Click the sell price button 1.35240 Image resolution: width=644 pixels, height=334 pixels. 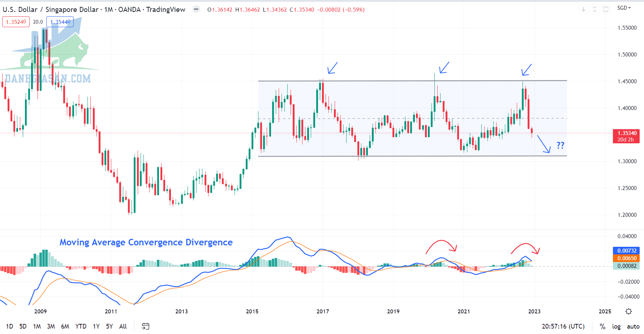point(16,22)
